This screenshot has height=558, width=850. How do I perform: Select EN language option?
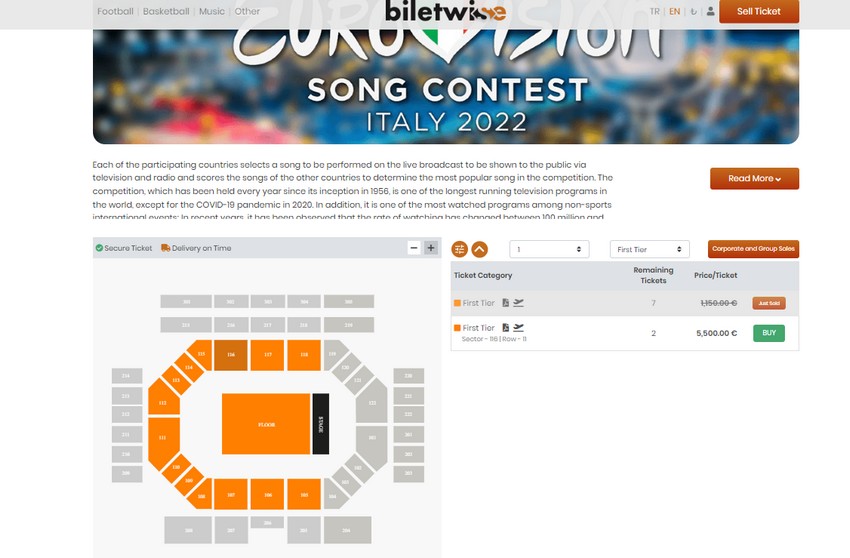click(x=675, y=12)
